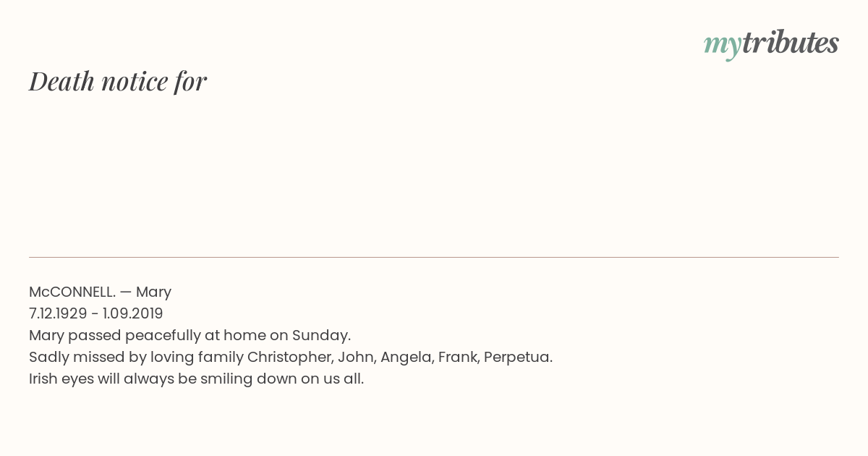Click the death date 1.09.2019

(x=133, y=313)
